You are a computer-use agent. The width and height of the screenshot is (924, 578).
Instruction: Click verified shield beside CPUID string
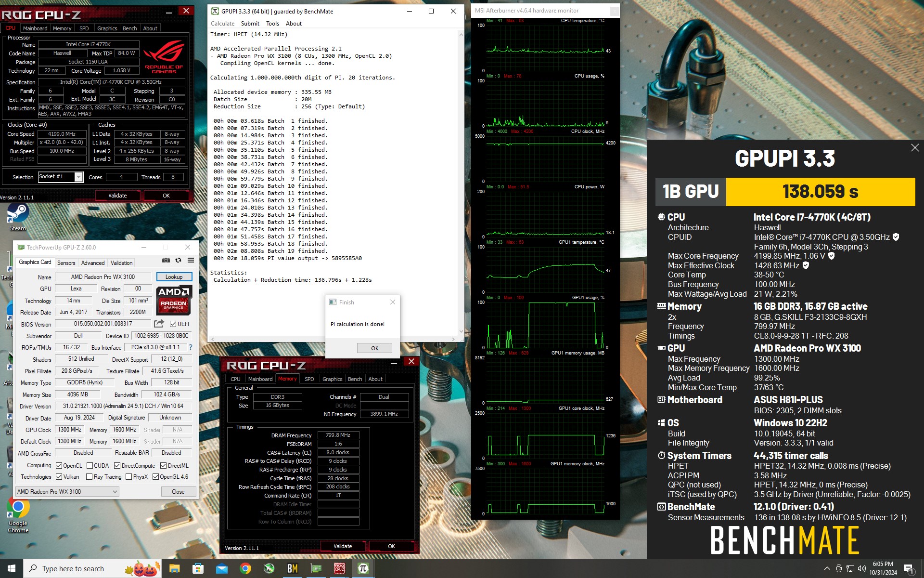pos(896,237)
